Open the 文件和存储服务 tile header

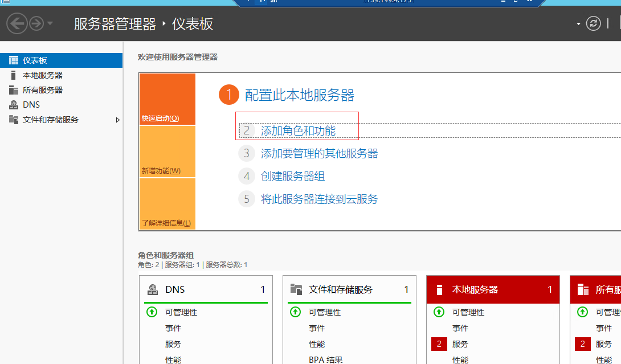pyautogui.click(x=349, y=289)
